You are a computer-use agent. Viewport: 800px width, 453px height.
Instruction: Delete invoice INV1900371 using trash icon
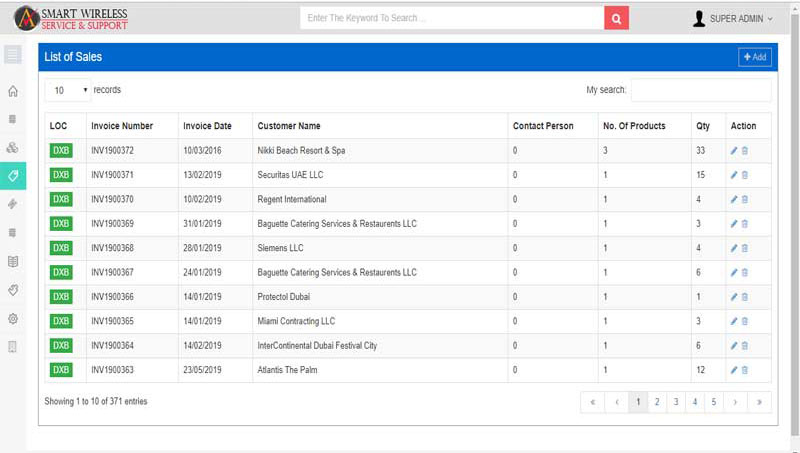(745, 175)
